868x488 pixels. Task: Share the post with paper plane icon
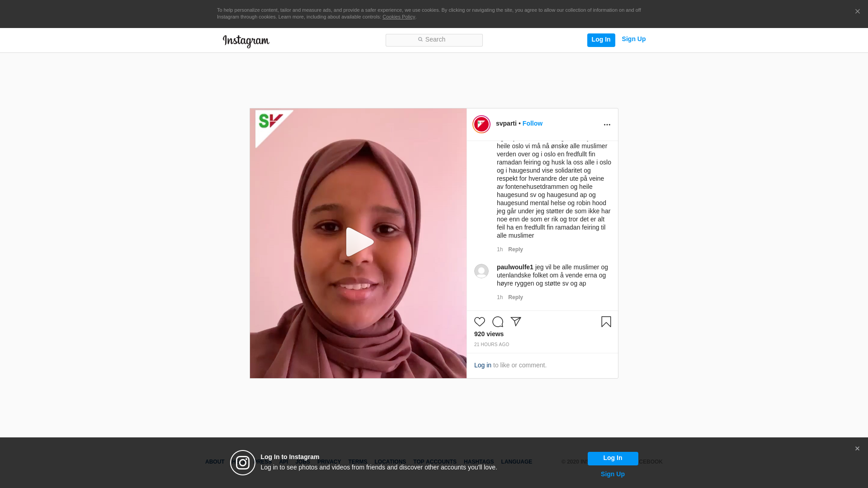516,322
